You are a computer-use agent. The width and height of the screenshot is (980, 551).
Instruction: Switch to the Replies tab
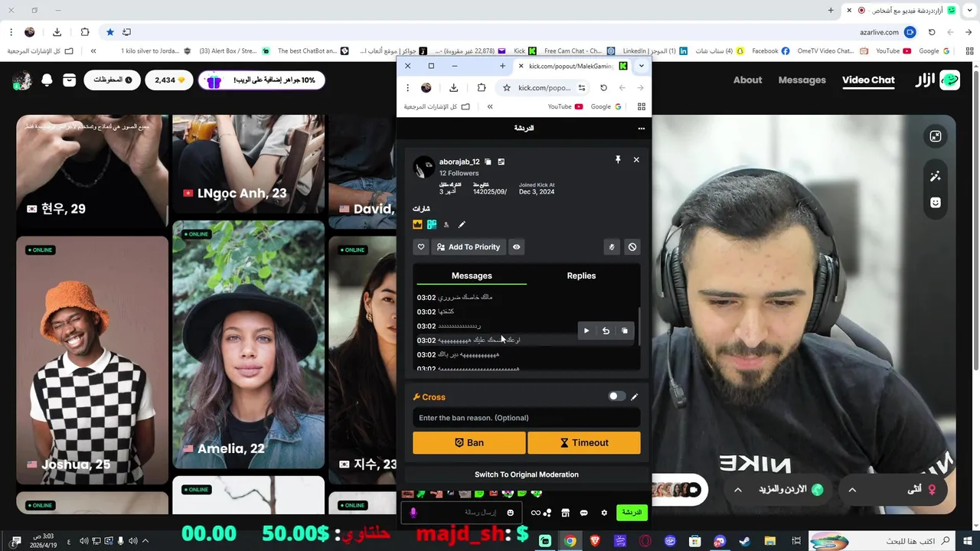pyautogui.click(x=581, y=275)
